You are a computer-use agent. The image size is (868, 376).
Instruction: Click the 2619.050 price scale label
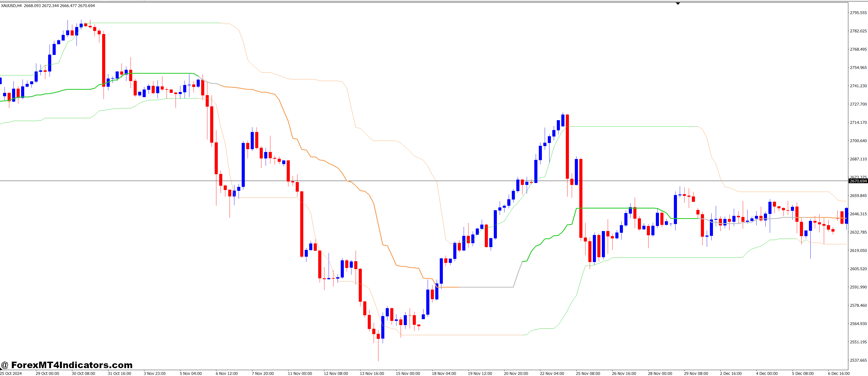[858, 250]
